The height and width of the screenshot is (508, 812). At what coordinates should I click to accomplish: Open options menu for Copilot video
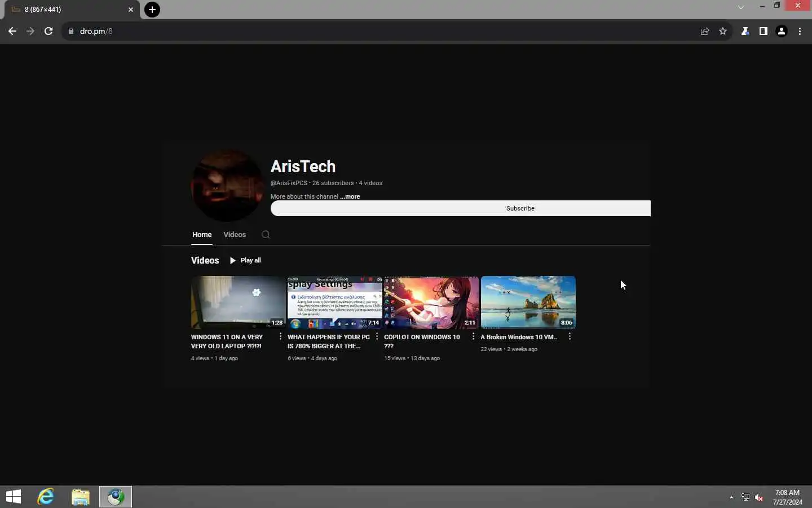point(473,336)
